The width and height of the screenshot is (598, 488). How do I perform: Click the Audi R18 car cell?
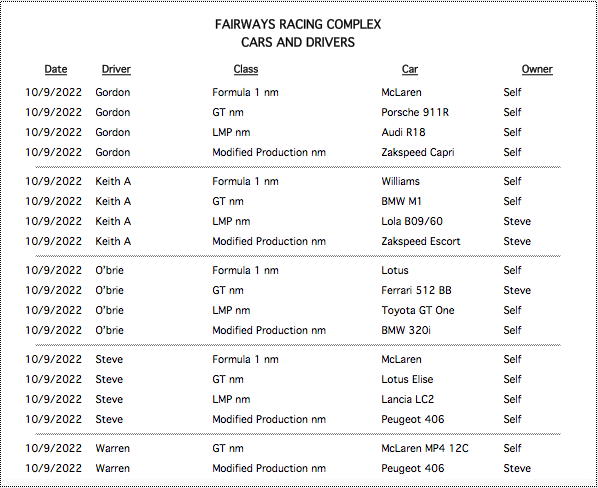pos(403,132)
